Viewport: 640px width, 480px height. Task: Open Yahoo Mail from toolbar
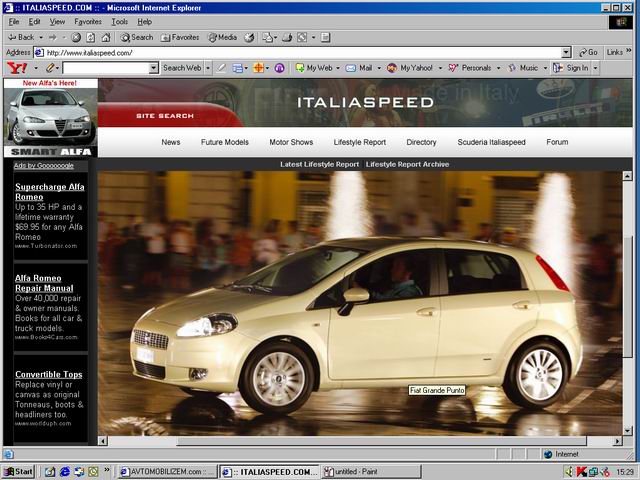(359, 68)
